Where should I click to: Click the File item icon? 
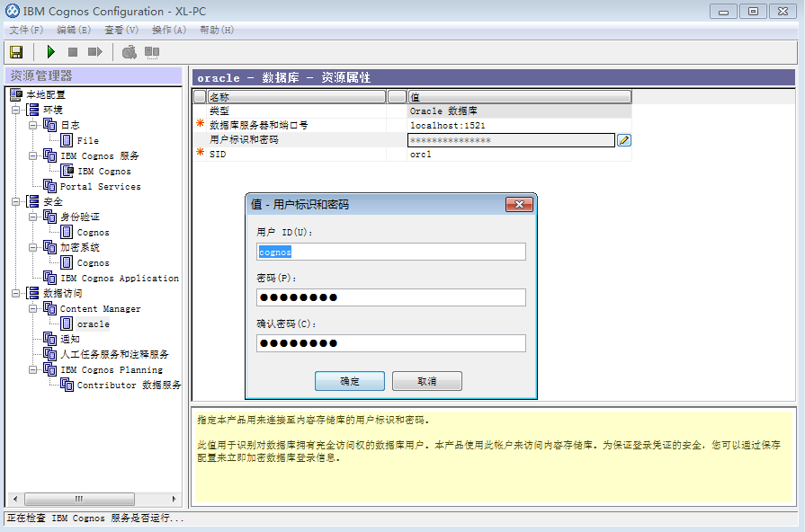point(67,140)
